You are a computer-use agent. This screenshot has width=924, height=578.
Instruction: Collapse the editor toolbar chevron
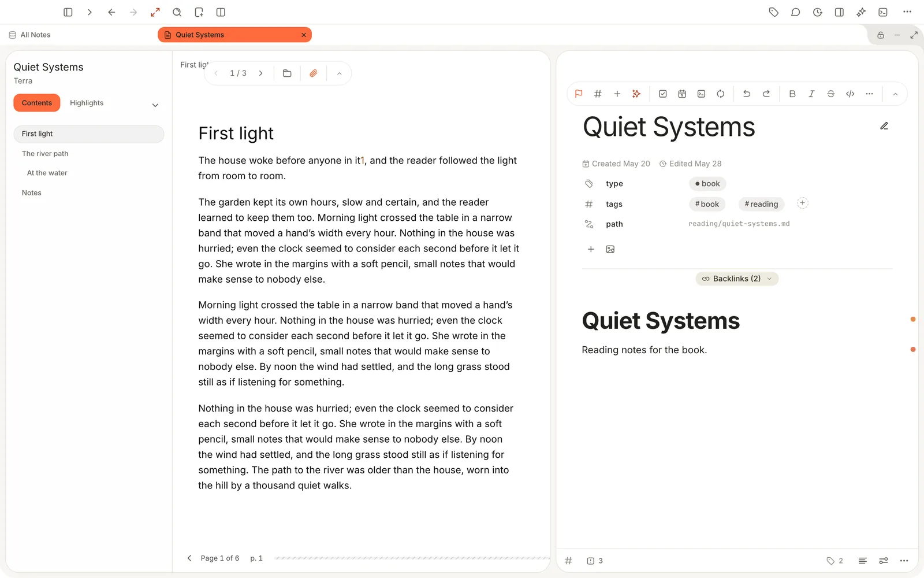click(895, 94)
